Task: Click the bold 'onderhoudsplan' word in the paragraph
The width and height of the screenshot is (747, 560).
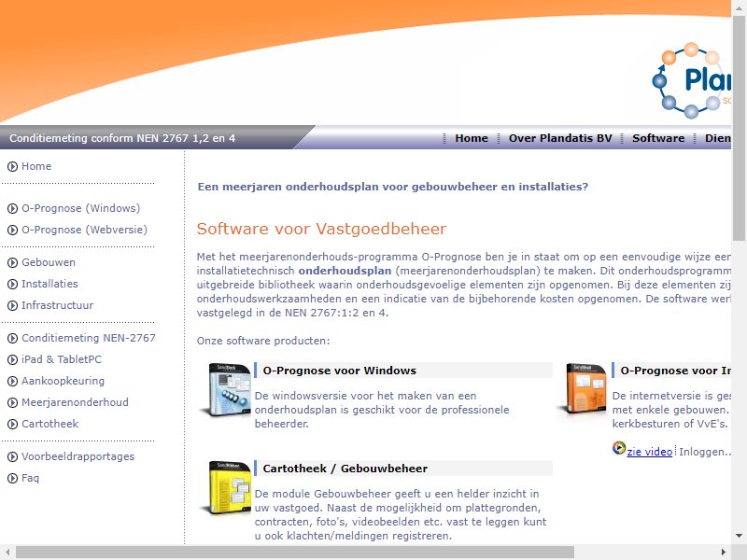Action: [345, 271]
